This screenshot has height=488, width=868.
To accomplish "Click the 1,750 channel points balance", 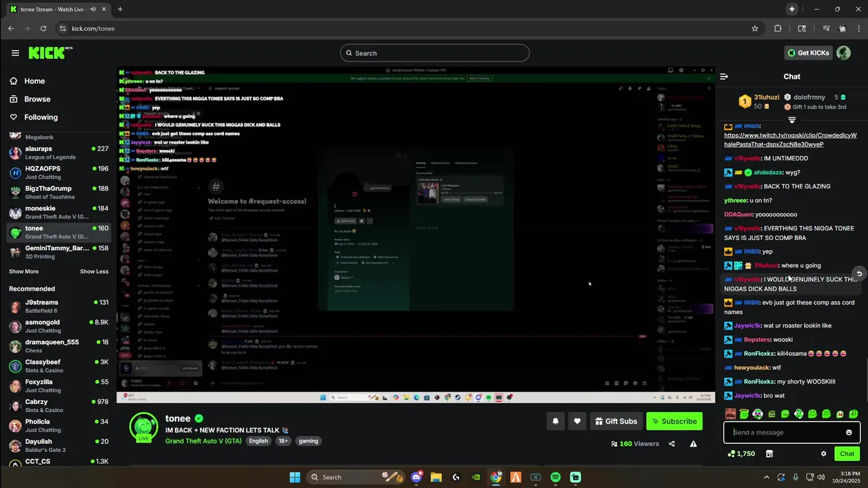I will pos(741,453).
